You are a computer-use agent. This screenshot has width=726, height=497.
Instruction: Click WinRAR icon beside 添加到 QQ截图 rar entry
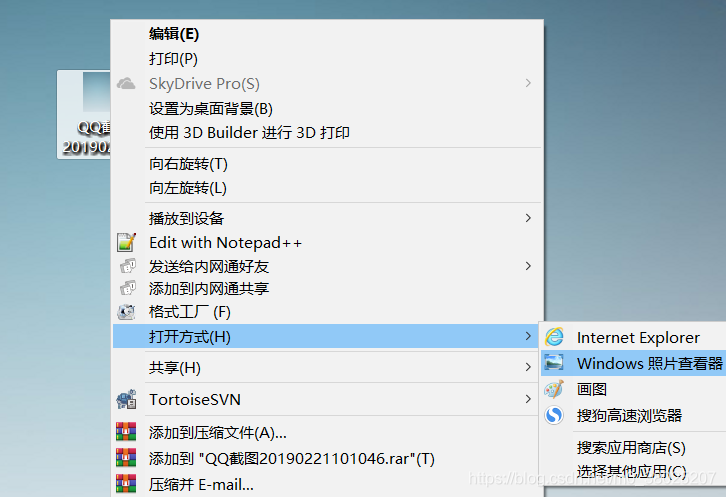(x=126, y=458)
